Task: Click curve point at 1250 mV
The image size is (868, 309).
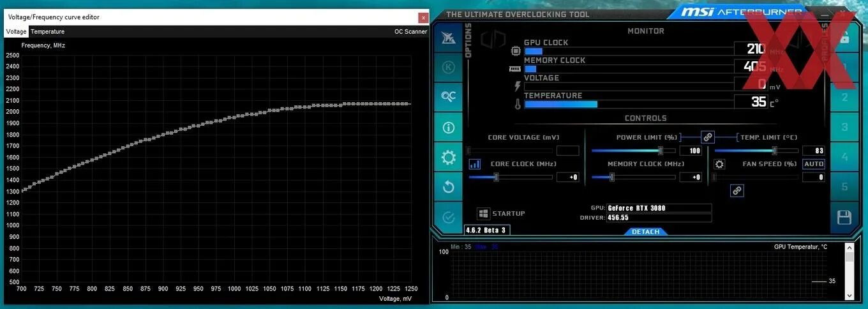Action: (x=410, y=103)
